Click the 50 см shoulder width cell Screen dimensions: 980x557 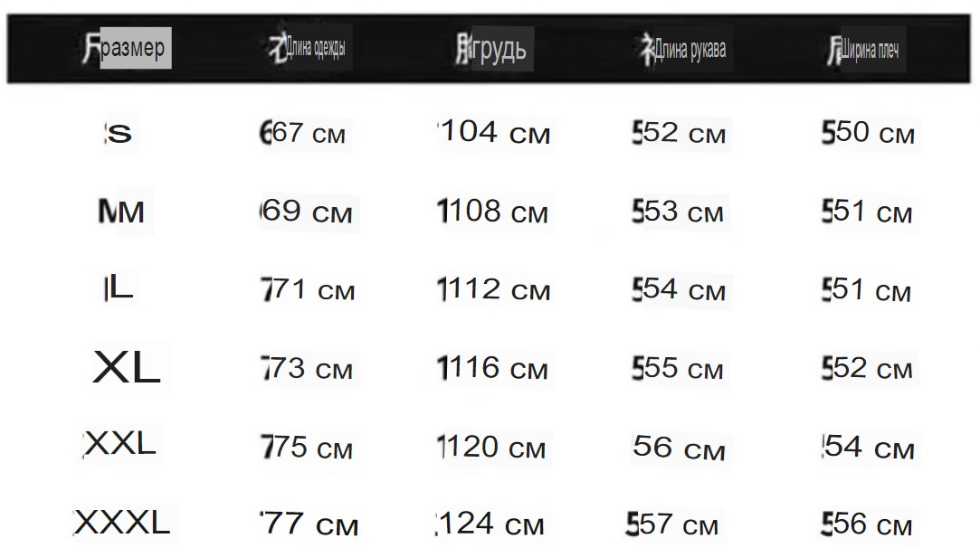[x=868, y=132]
